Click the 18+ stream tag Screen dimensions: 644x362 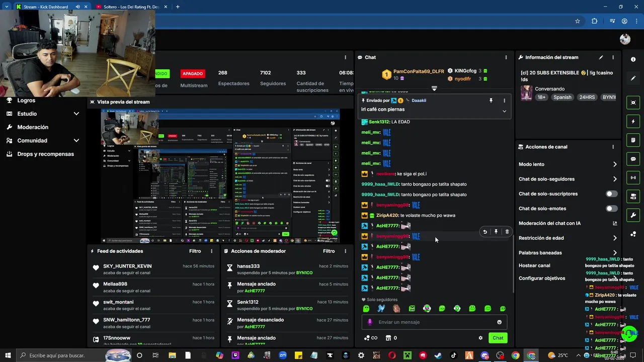tap(541, 97)
